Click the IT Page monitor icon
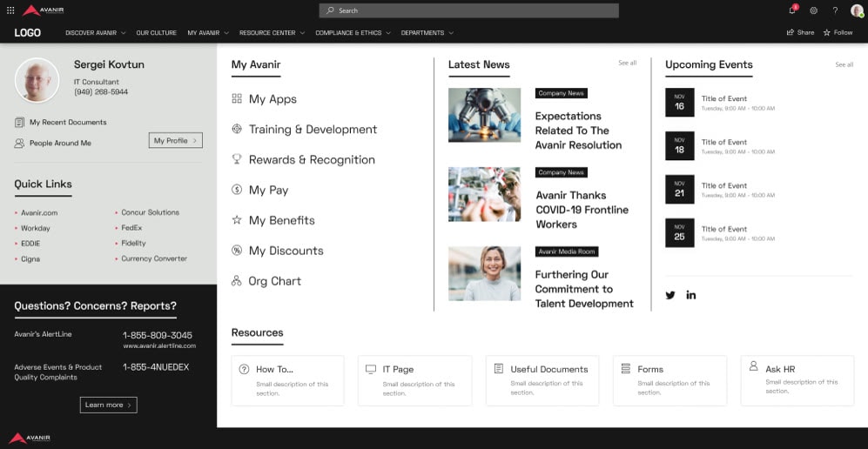 pos(371,369)
